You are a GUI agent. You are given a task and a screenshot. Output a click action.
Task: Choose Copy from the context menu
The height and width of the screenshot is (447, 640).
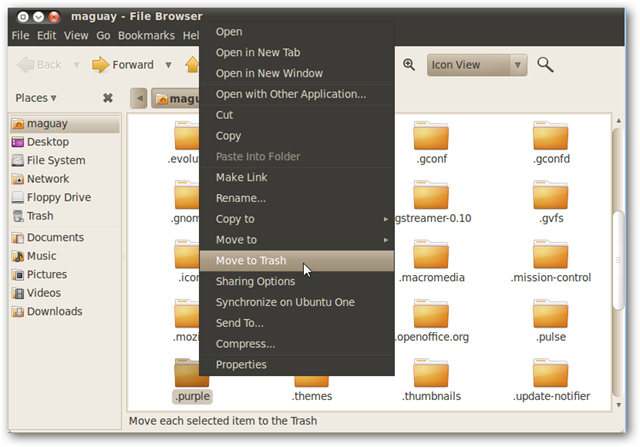pyautogui.click(x=297, y=136)
